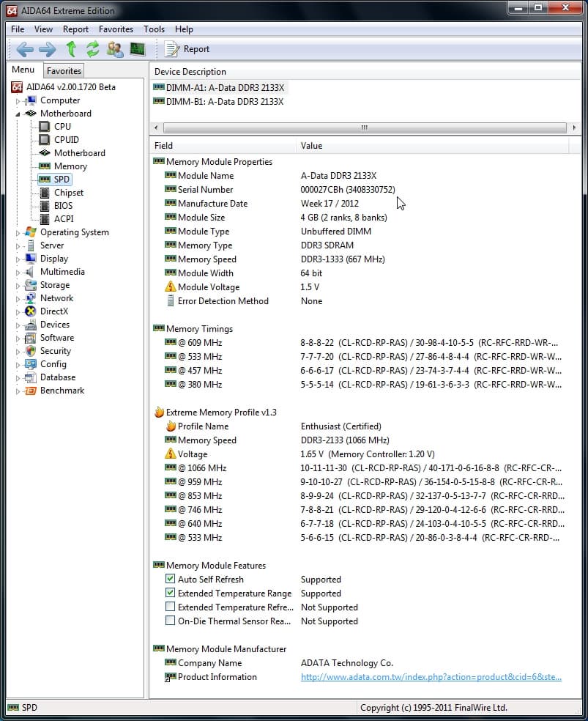Open the Tools menu
Image resolution: width=588 pixels, height=721 pixels.
(154, 29)
